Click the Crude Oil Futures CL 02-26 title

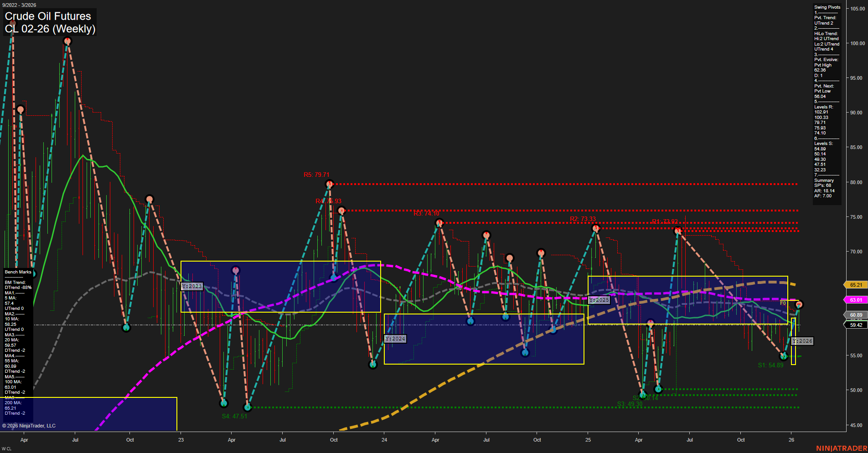pos(48,22)
